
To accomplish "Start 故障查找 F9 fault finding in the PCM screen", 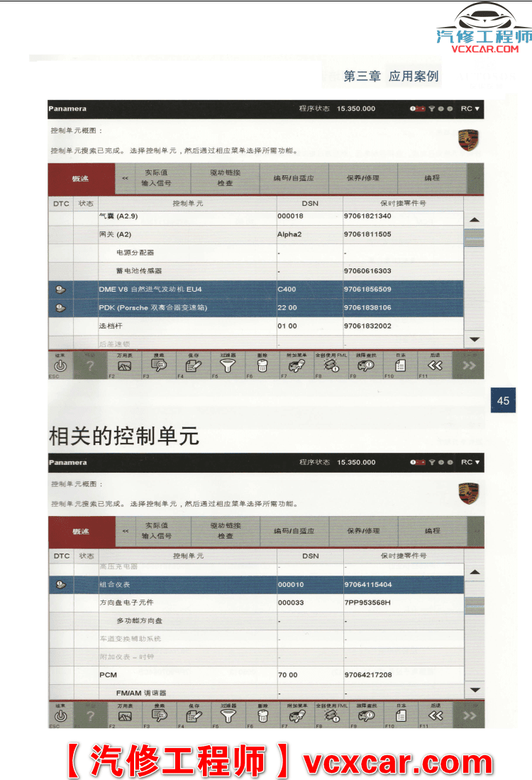I will 367,716.
